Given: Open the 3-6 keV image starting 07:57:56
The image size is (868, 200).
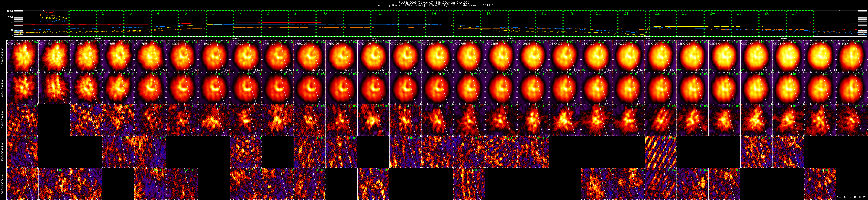Looking at the screenshot, I should (x=469, y=57).
